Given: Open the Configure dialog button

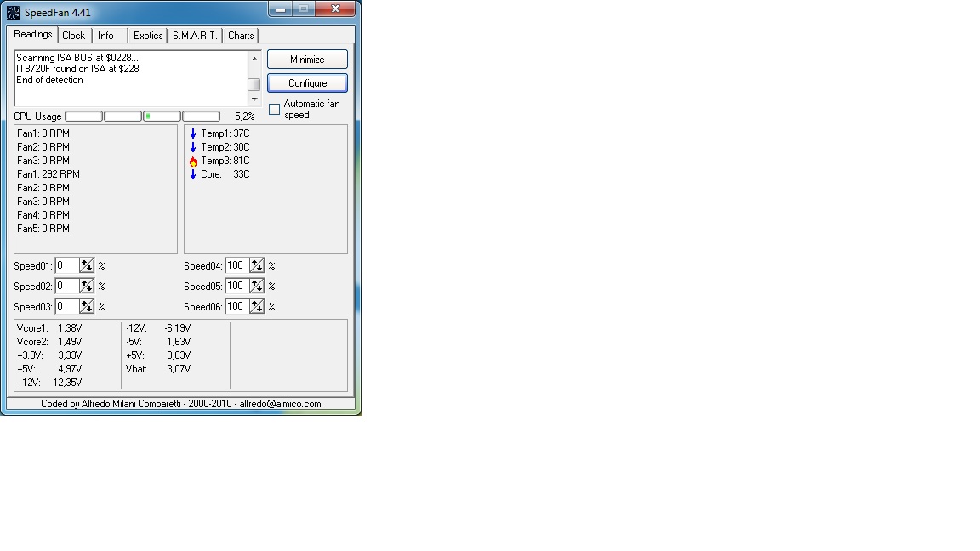Looking at the screenshot, I should pos(307,83).
